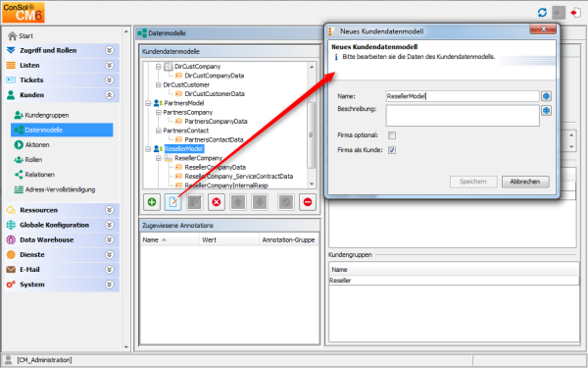The image size is (588, 368).
Task: Collapse Kunden section
Action: coord(109,95)
